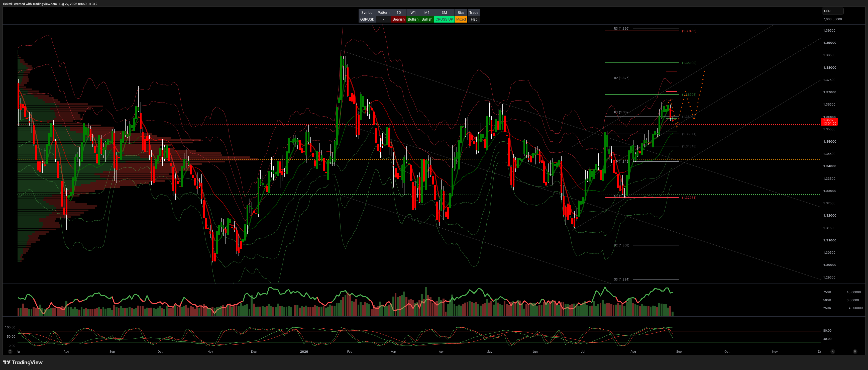868x370 pixels.
Task: Click the S3 (1.294) pivot label
Action: 621,279
